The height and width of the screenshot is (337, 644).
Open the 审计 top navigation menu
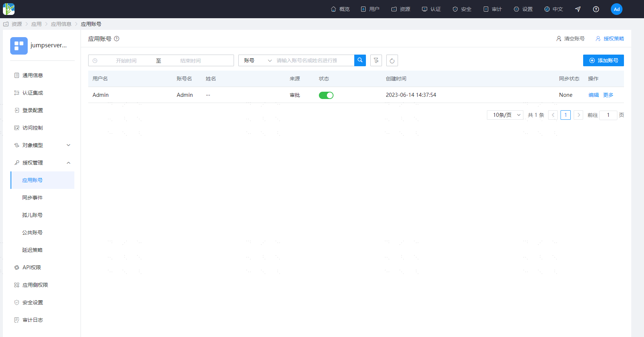493,9
